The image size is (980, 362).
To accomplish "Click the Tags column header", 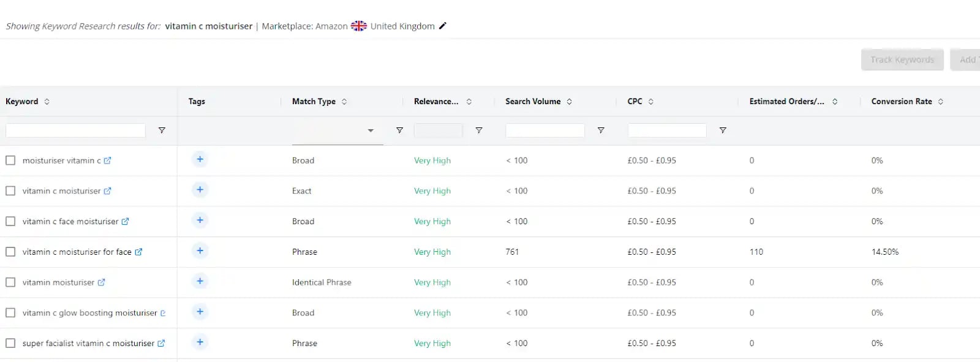I will (x=197, y=102).
